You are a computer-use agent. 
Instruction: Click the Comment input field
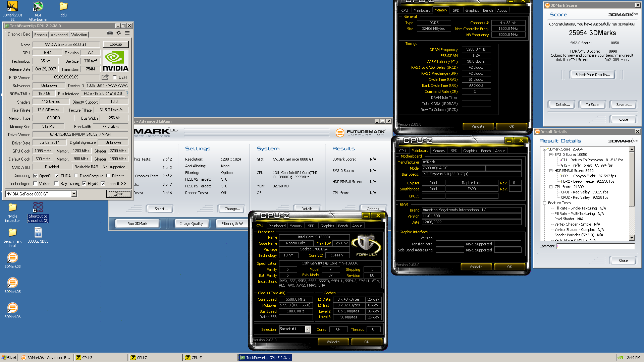[596, 246]
